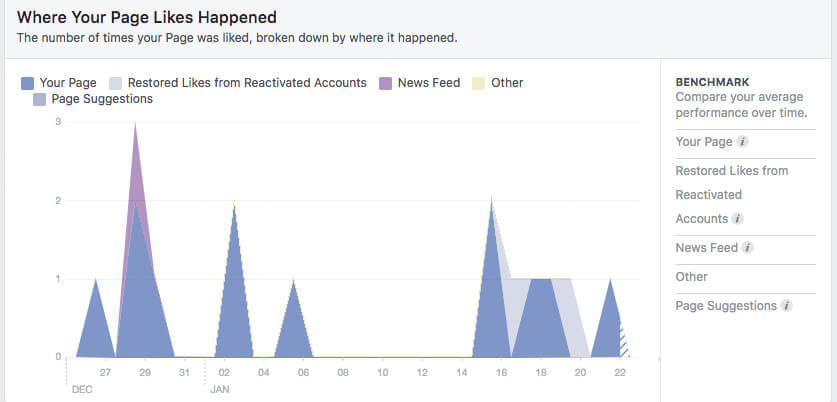Image resolution: width=837 pixels, height=402 pixels.
Task: Click the Restored Likes legend label text
Action: pyautogui.click(x=247, y=83)
